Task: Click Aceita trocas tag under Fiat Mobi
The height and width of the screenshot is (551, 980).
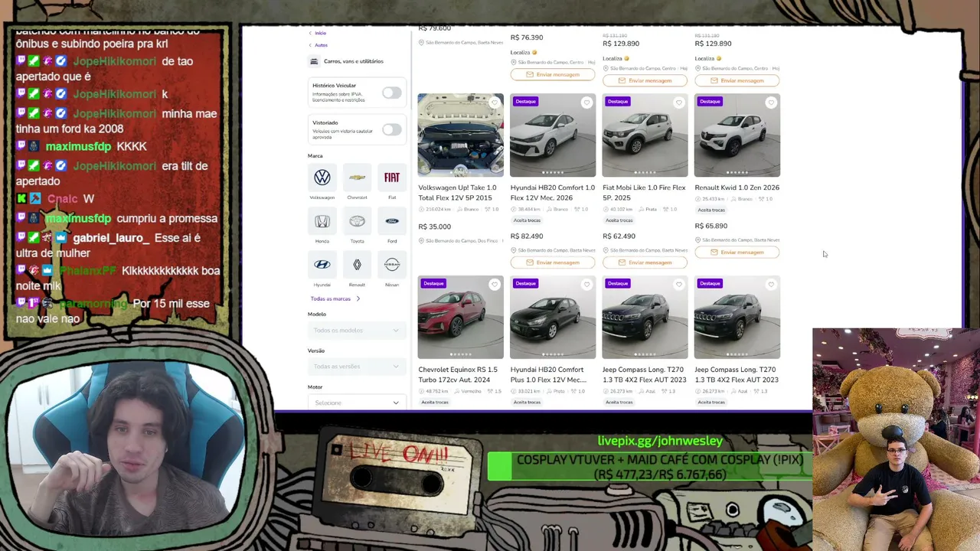Action: pyautogui.click(x=619, y=220)
